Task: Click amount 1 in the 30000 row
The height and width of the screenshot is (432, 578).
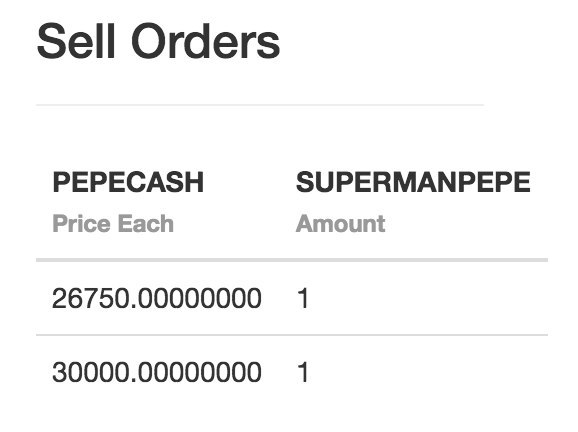Action: pos(303,372)
